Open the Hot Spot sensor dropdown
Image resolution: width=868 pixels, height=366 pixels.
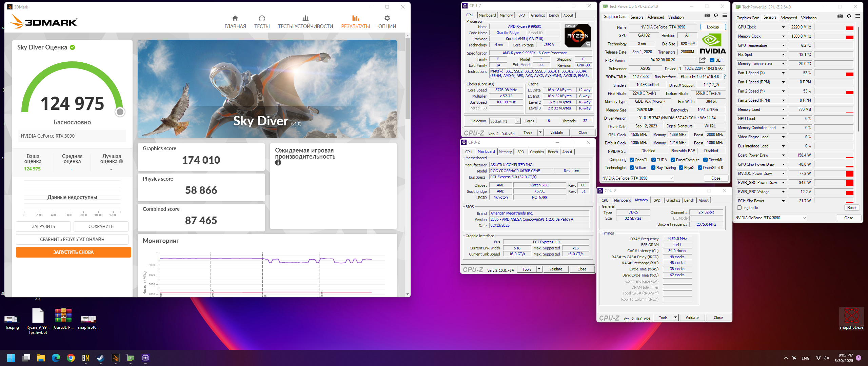pyautogui.click(x=783, y=55)
